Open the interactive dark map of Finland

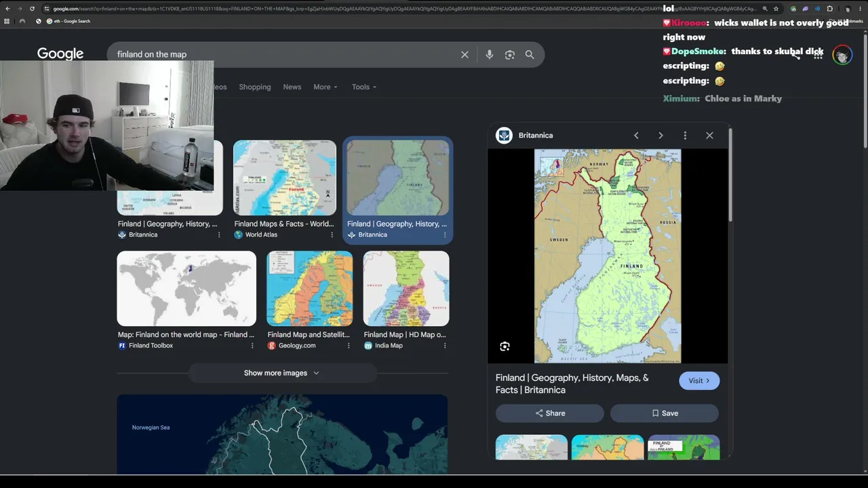pos(282,434)
